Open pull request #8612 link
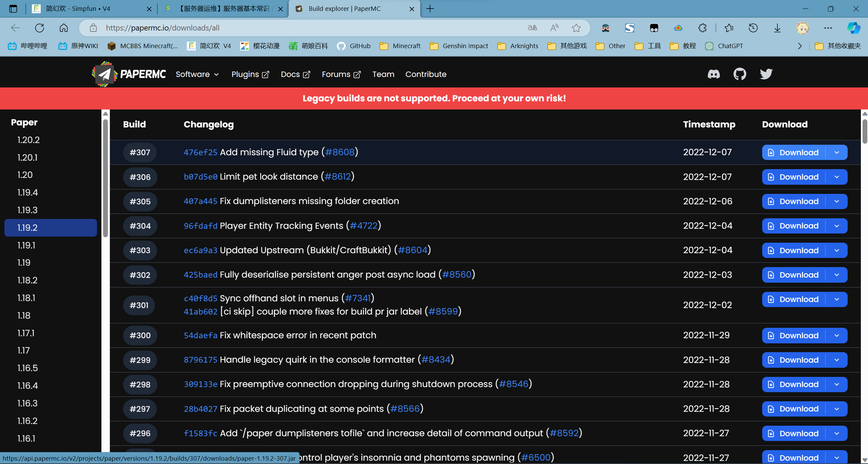The height and width of the screenshot is (464, 868). 337,177
